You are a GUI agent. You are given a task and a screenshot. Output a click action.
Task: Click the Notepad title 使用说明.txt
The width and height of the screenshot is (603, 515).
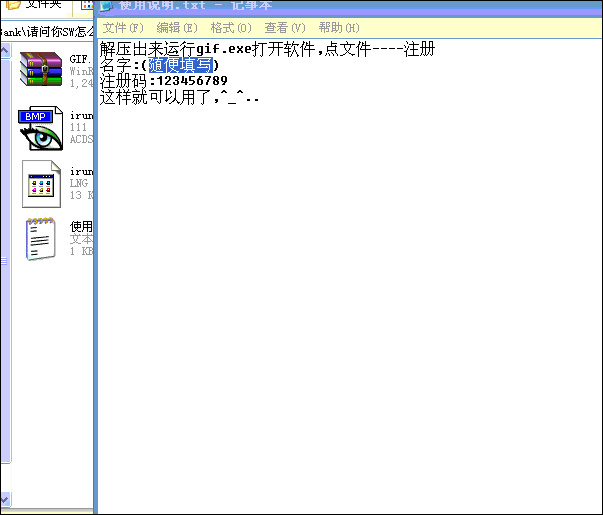click(163, 5)
